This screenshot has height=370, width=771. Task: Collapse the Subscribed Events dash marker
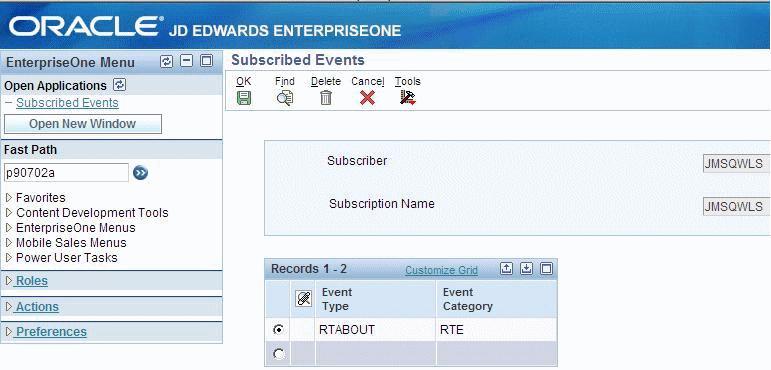[x=8, y=103]
